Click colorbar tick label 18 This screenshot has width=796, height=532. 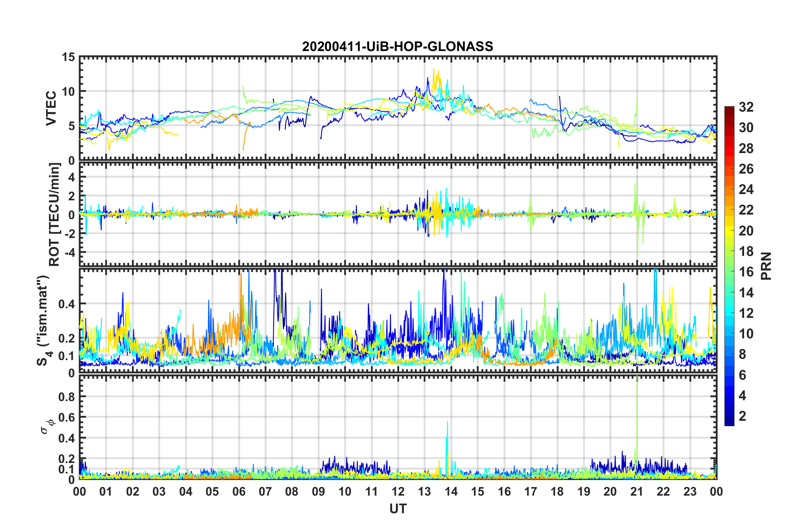click(746, 251)
